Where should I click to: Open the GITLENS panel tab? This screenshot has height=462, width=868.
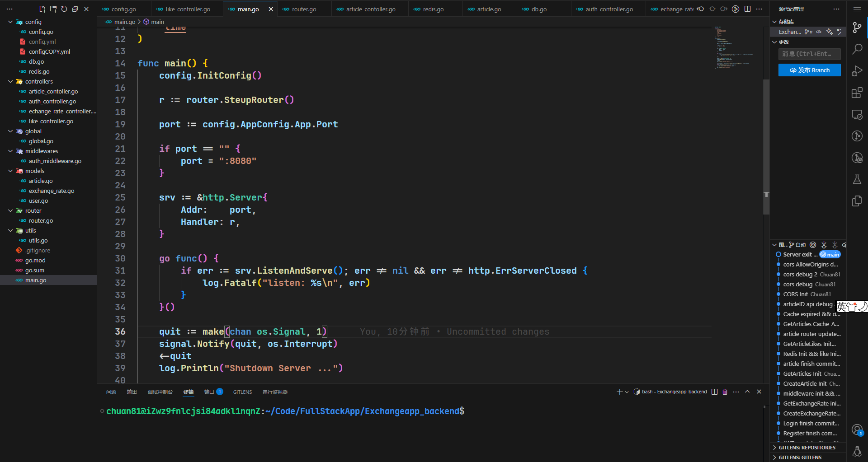(x=242, y=392)
